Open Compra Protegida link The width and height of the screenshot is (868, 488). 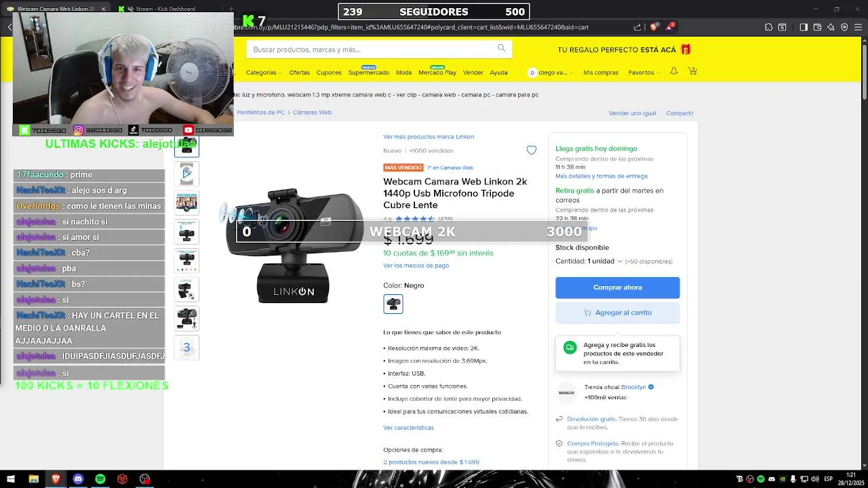tap(593, 443)
